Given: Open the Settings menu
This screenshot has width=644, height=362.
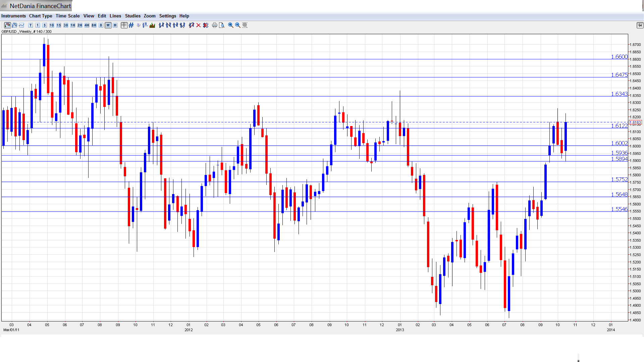Looking at the screenshot, I should (x=167, y=16).
